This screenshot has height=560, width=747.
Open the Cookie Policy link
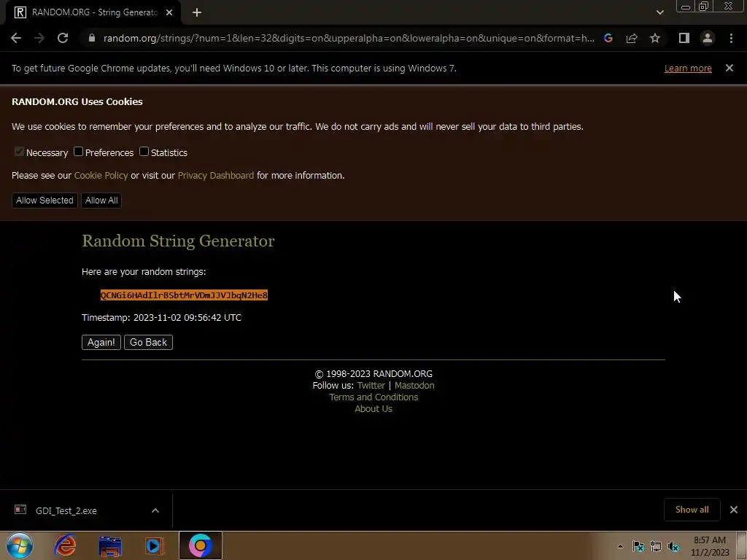pyautogui.click(x=101, y=175)
